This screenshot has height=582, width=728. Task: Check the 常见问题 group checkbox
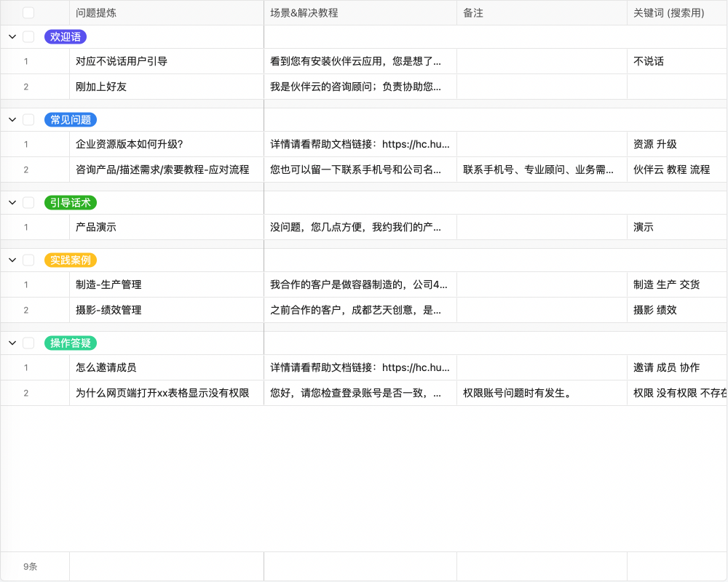tap(28, 119)
